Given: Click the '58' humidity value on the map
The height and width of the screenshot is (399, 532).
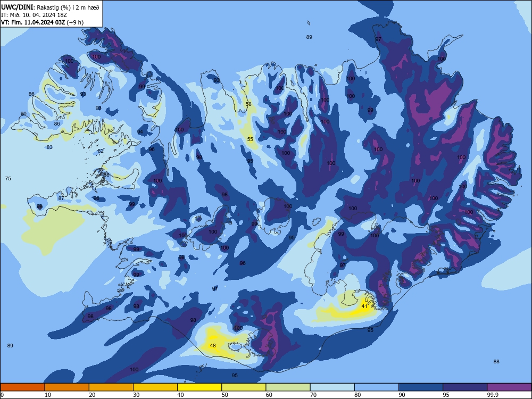Looking at the screenshot, I should click(x=248, y=104).
